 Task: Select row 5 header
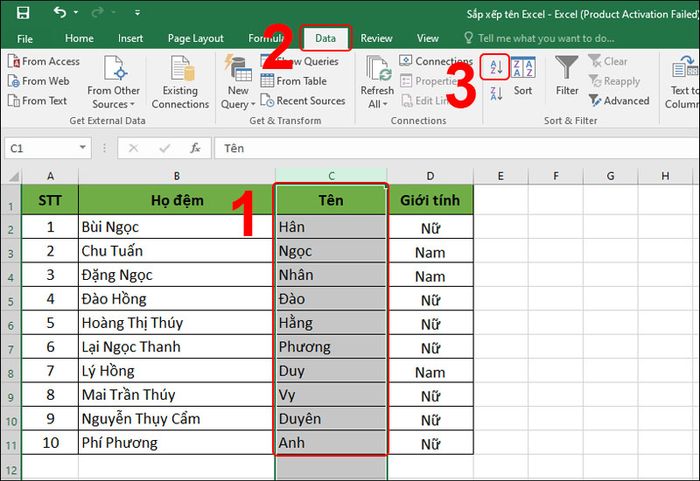point(11,299)
